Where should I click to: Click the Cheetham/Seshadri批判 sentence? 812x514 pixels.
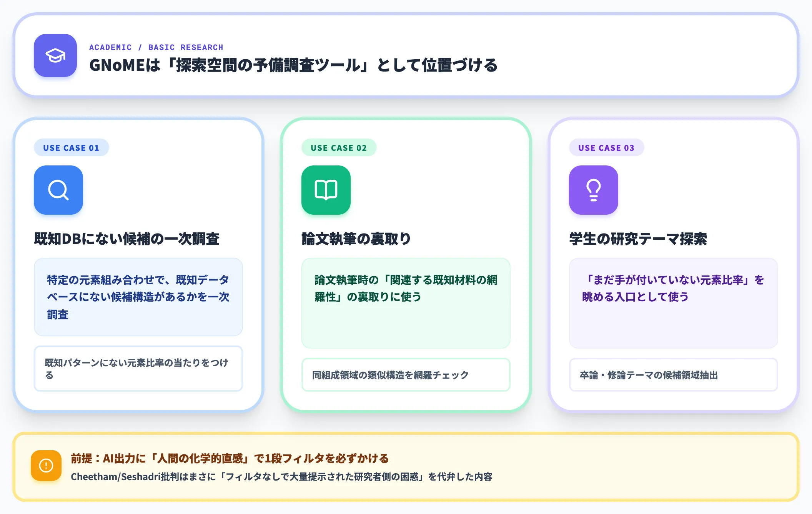coord(281,477)
